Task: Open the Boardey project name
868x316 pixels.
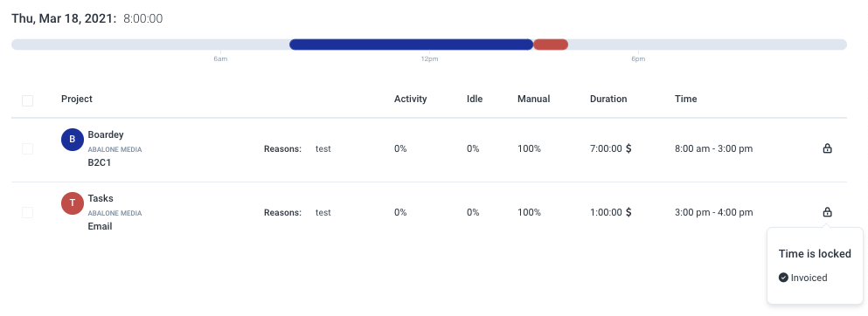Action: [x=106, y=134]
